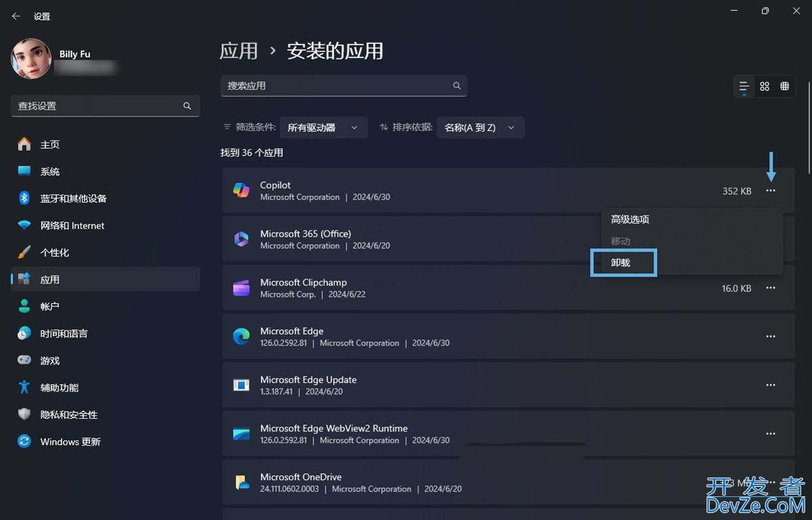
Task: Click Microsoft Edge WebView2 Runtime name
Action: pos(334,429)
